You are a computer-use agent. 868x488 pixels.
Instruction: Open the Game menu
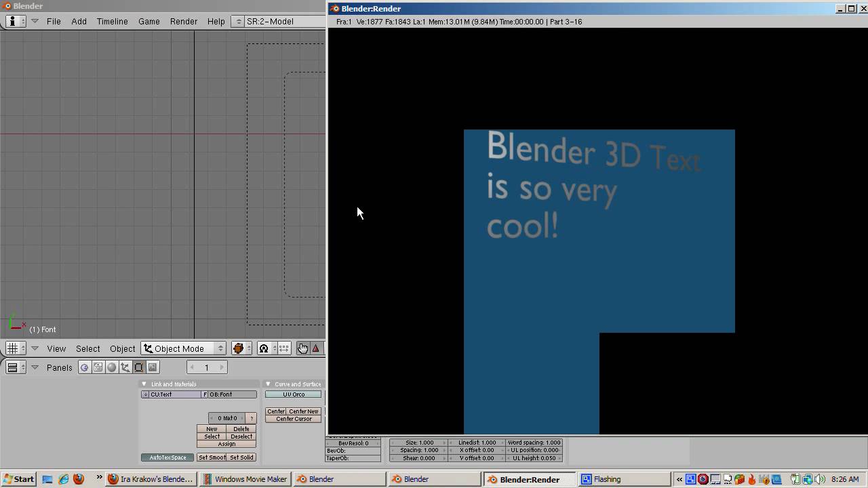coord(149,21)
